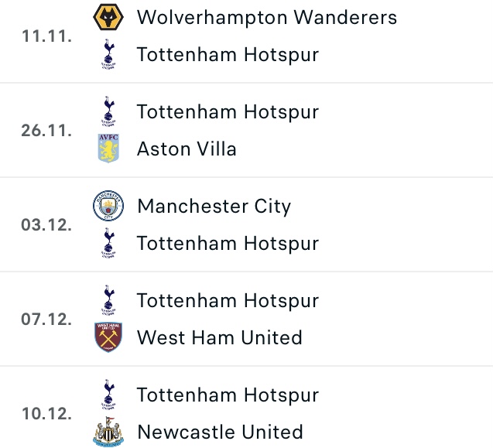Click the West Ham United hammers crest

click(108, 337)
